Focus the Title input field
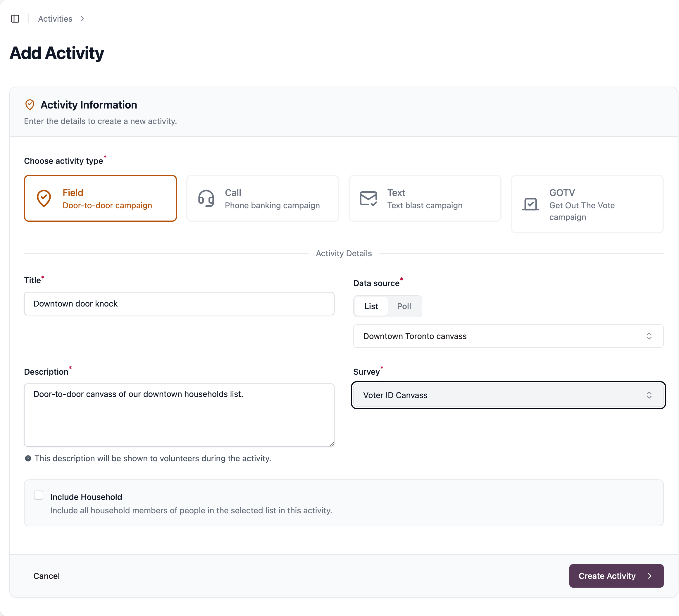The image size is (679, 616). pos(179,304)
